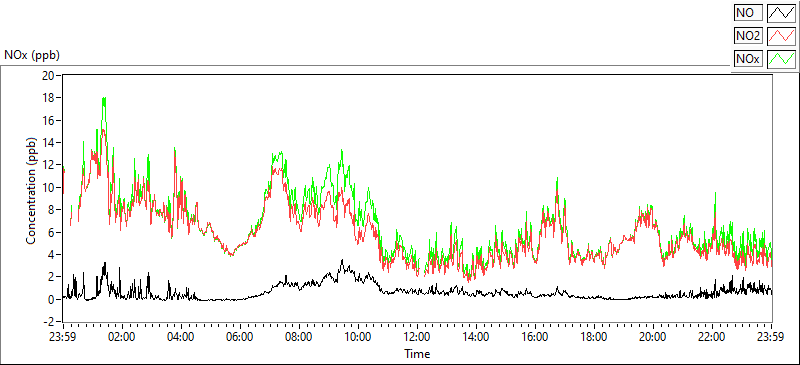Click the y-axis tick label 14
The height and width of the screenshot is (365, 800).
(49, 142)
